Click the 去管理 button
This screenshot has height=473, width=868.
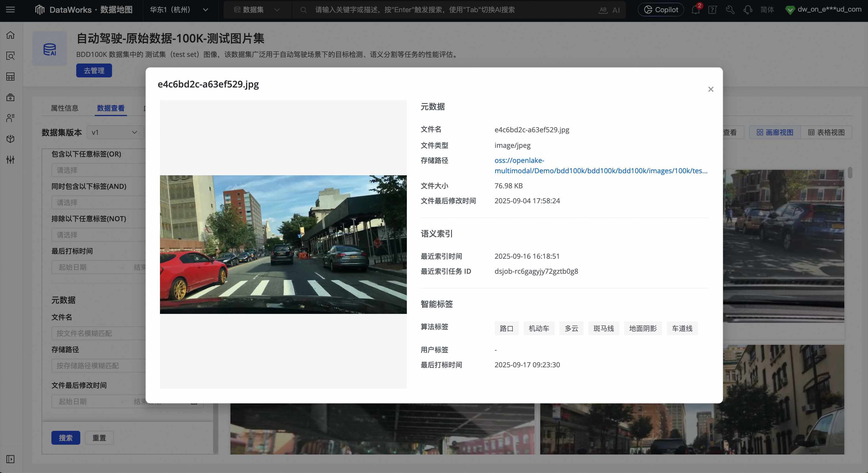94,71
